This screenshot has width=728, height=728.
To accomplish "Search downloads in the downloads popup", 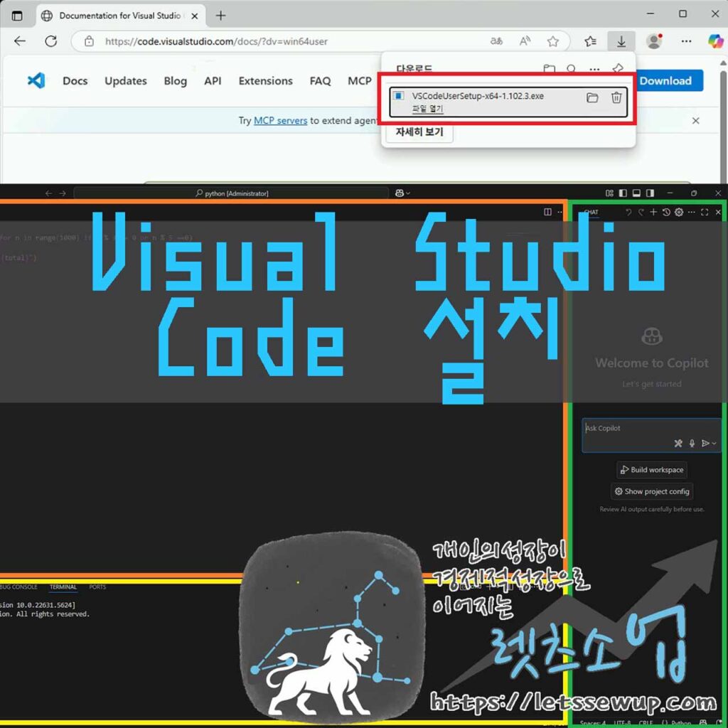I will (572, 69).
